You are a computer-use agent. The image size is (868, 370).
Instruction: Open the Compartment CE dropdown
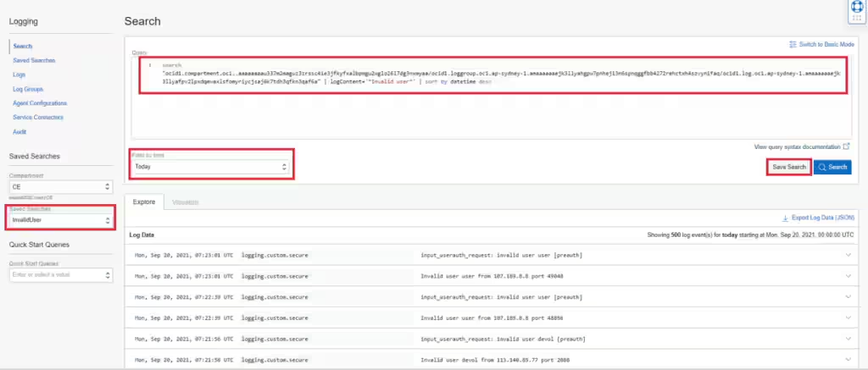(x=60, y=185)
